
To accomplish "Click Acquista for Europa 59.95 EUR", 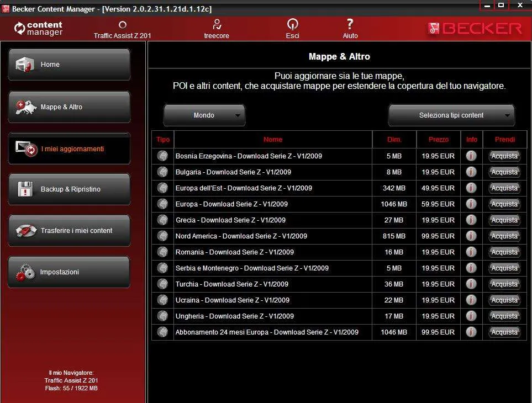I will pos(504,204).
